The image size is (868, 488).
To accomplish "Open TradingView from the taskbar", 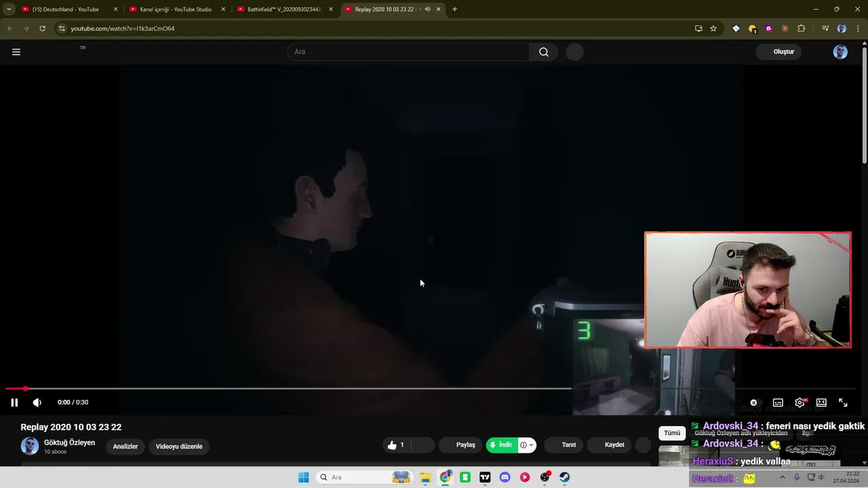I will [485, 477].
